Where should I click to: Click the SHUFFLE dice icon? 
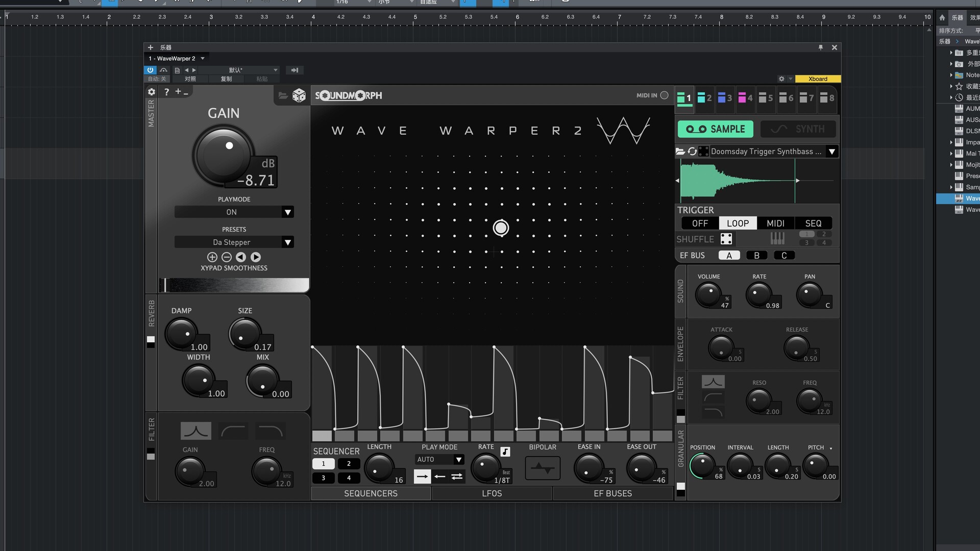[726, 239]
